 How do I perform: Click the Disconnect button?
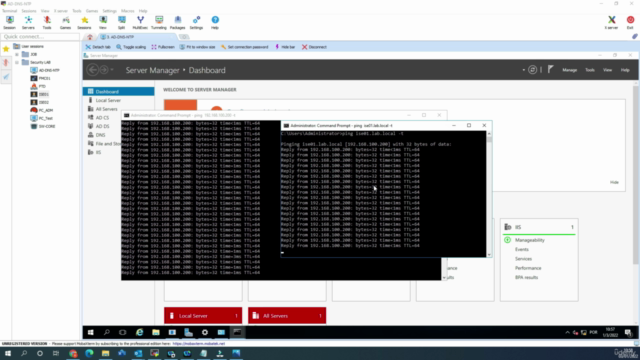[314, 47]
